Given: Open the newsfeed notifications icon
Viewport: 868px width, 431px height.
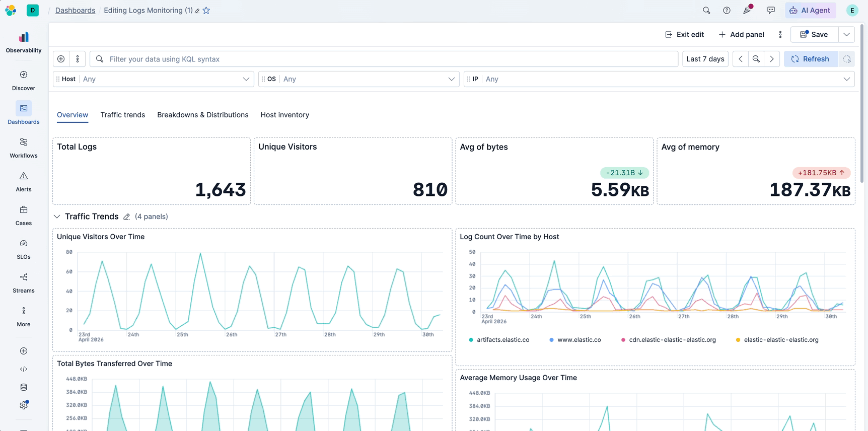Looking at the screenshot, I should (x=748, y=10).
